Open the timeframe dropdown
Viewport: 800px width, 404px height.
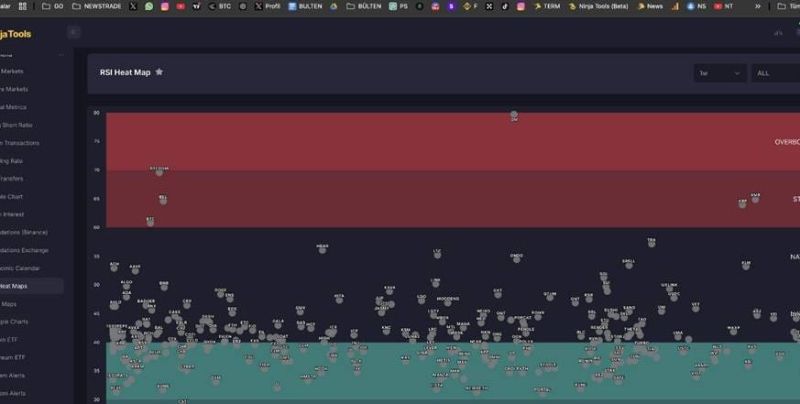click(x=720, y=73)
